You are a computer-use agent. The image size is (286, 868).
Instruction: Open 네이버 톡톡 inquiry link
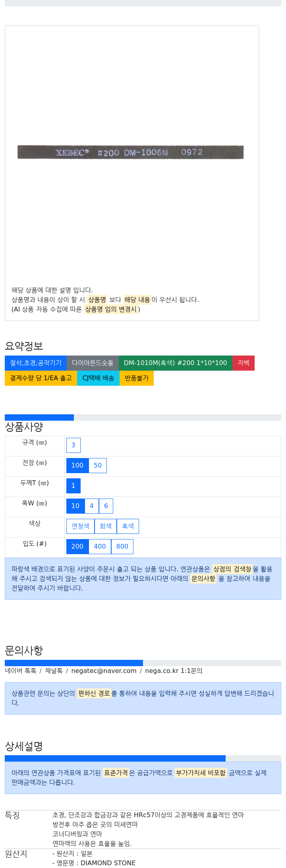click(21, 671)
